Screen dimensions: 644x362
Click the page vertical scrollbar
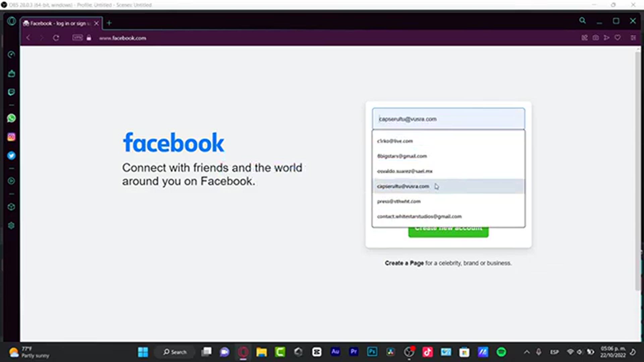click(638, 168)
